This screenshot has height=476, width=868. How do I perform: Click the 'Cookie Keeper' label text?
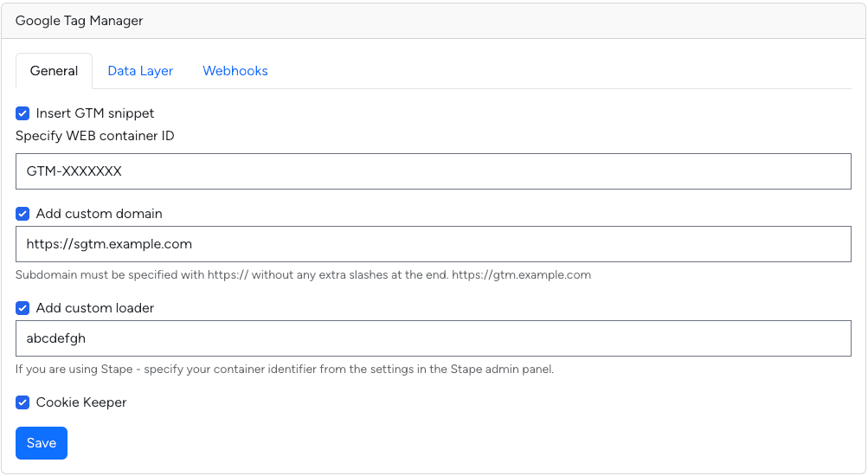pos(81,402)
